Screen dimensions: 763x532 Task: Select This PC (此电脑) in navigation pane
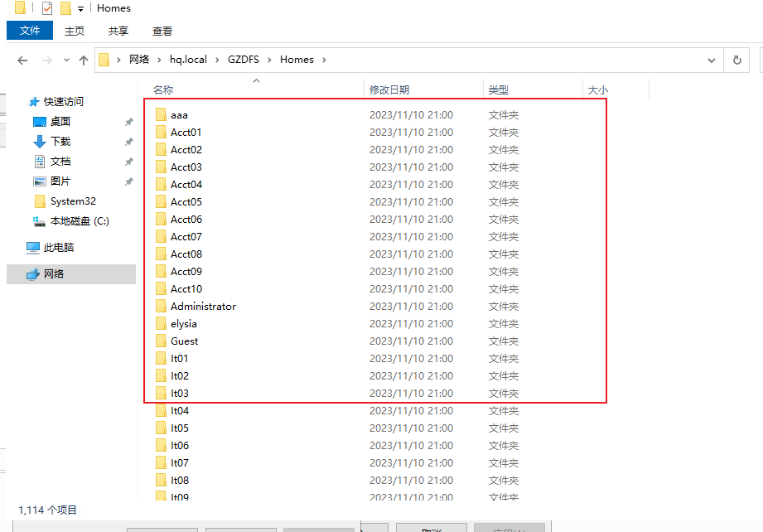[x=58, y=248]
